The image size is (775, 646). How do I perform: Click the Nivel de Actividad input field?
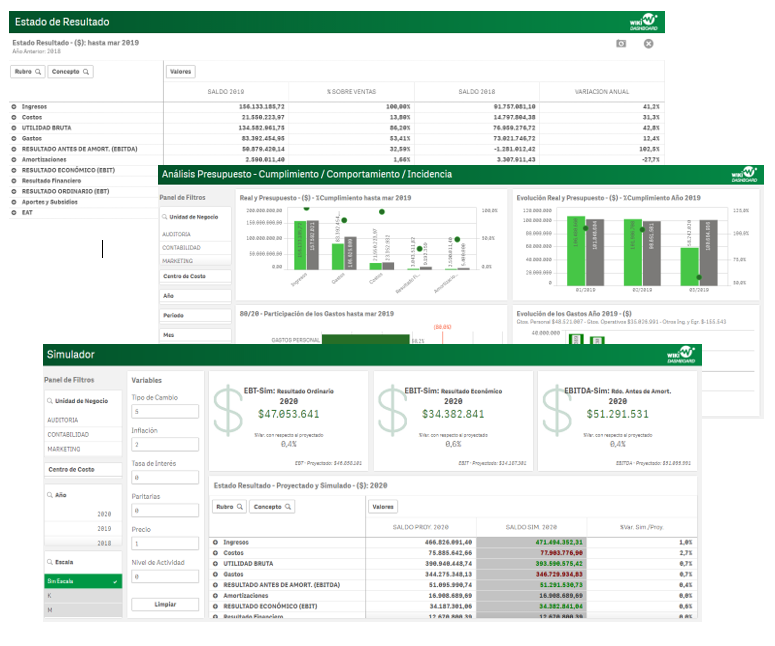pos(165,576)
